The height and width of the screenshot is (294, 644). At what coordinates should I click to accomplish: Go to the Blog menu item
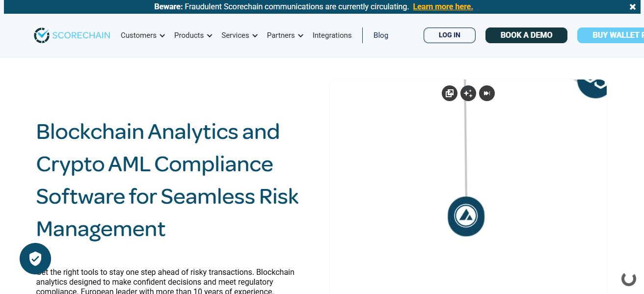380,35
